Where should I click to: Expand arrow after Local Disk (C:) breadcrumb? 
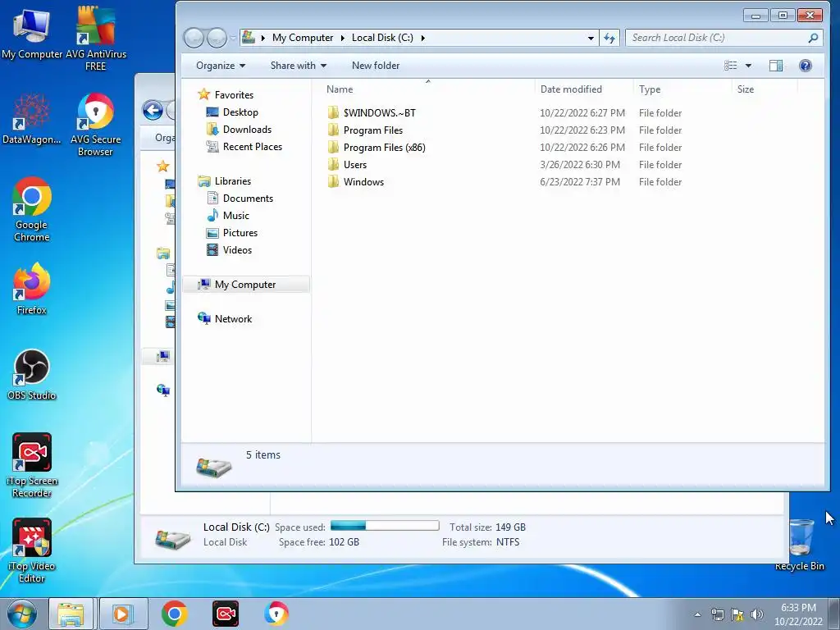coord(423,38)
